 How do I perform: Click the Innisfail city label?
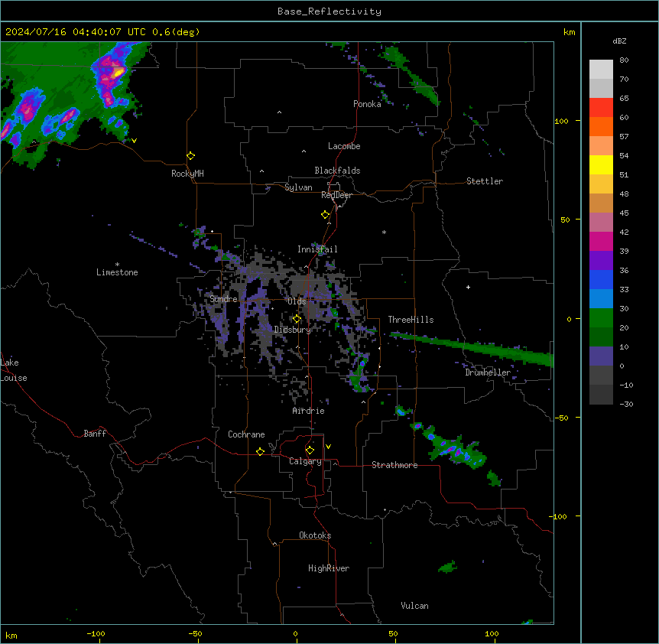coord(317,249)
